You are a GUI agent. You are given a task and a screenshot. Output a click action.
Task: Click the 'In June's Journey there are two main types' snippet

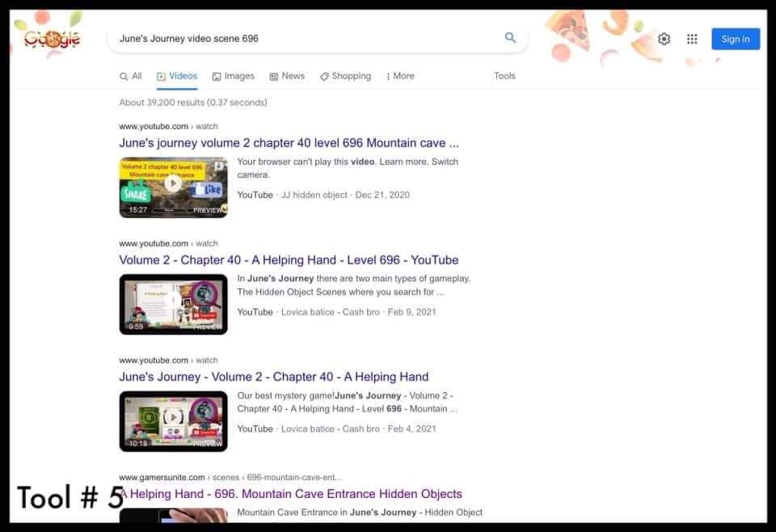pyautogui.click(x=353, y=285)
